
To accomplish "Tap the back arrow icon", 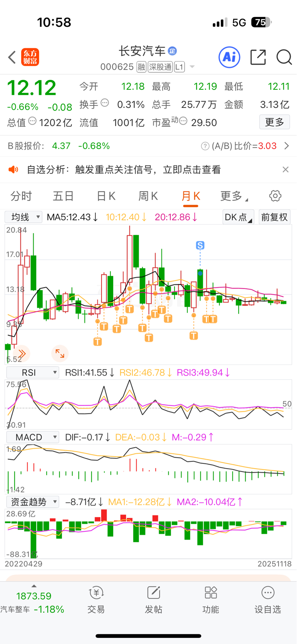I will pyautogui.click(x=12, y=57).
